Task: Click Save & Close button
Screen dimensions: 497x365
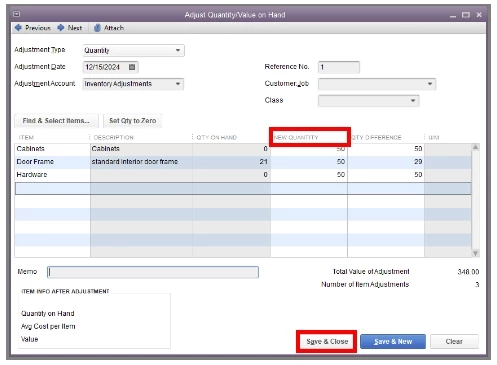Action: 327,341
